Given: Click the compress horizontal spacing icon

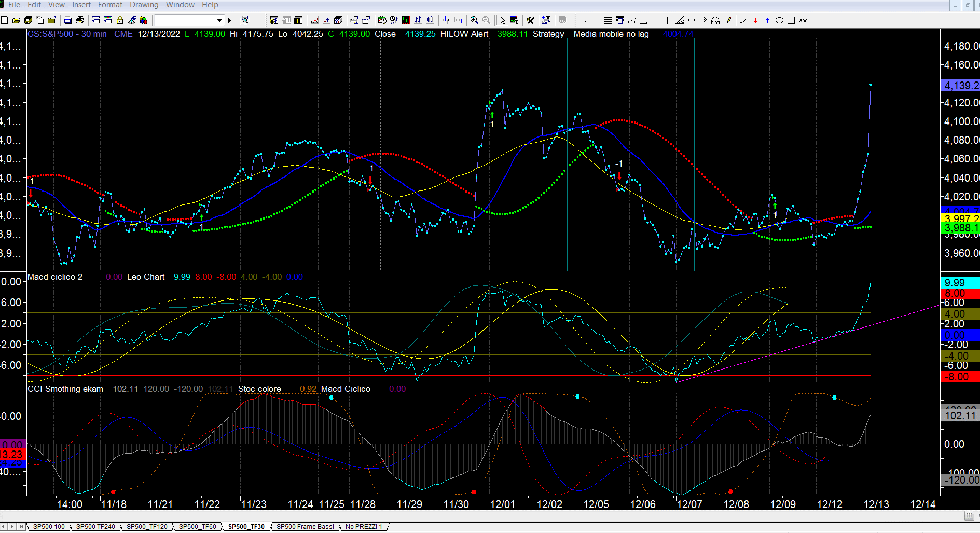Looking at the screenshot, I should tap(446, 20).
